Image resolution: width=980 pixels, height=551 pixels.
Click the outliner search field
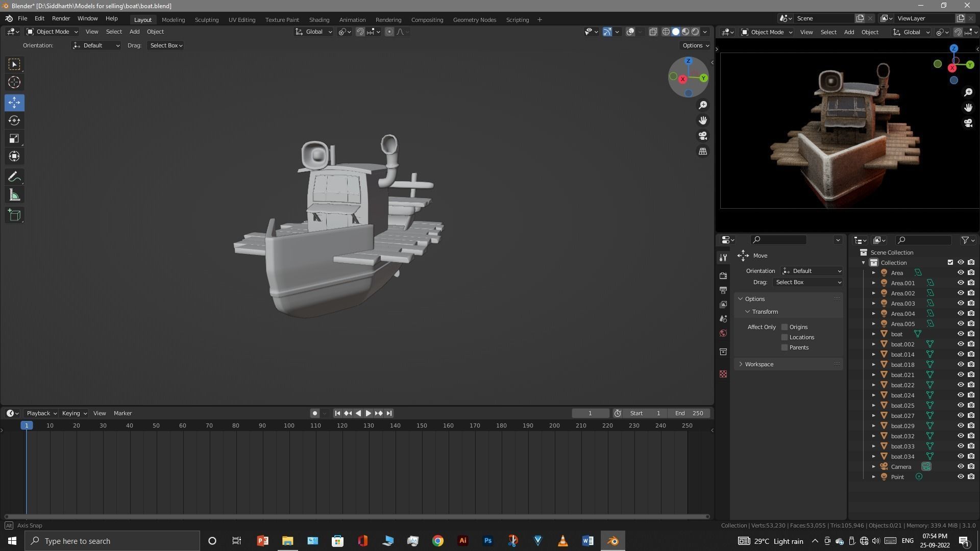pyautogui.click(x=924, y=240)
